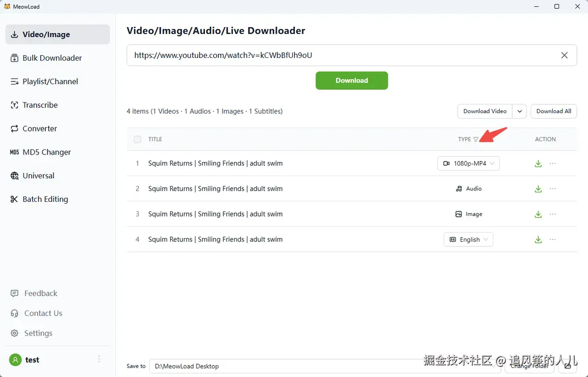Open more options for the subtitle row

tap(553, 240)
